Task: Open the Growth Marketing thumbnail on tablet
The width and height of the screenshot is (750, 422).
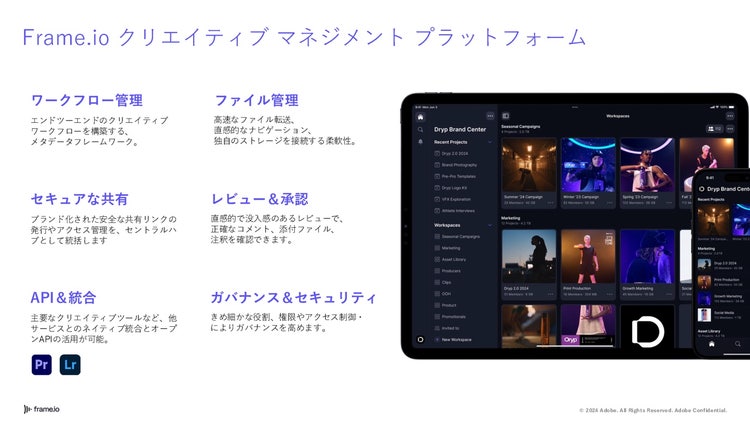Action: click(x=647, y=256)
